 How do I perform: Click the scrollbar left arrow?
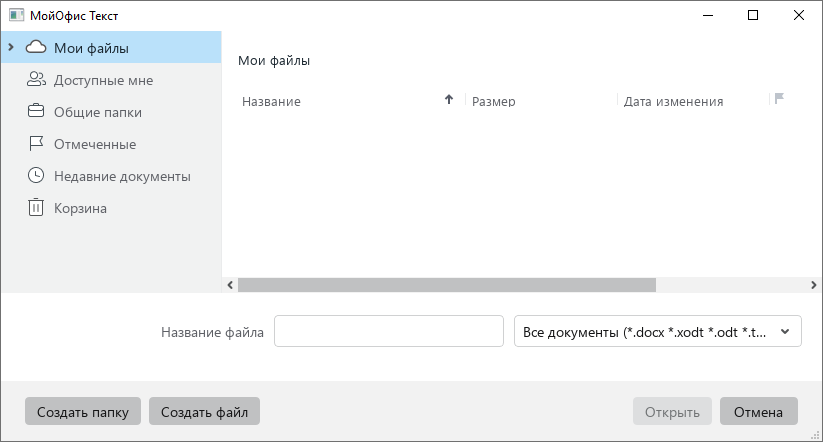[x=230, y=285]
